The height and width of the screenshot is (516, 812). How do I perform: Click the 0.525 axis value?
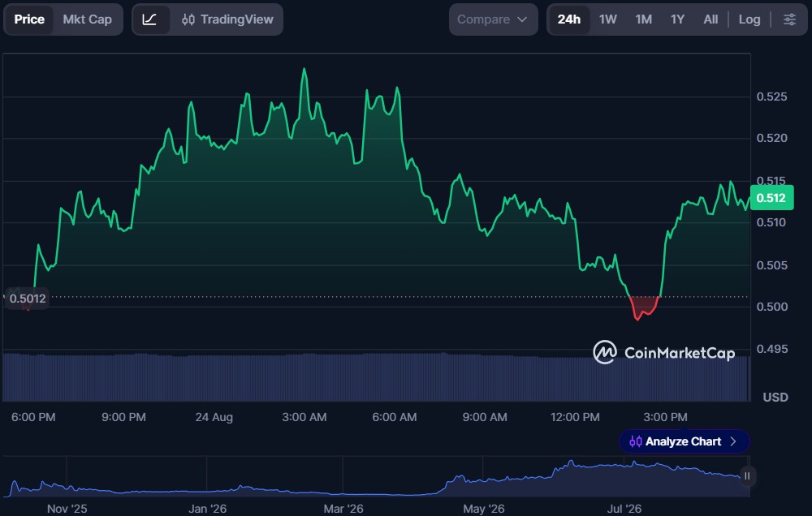(771, 97)
